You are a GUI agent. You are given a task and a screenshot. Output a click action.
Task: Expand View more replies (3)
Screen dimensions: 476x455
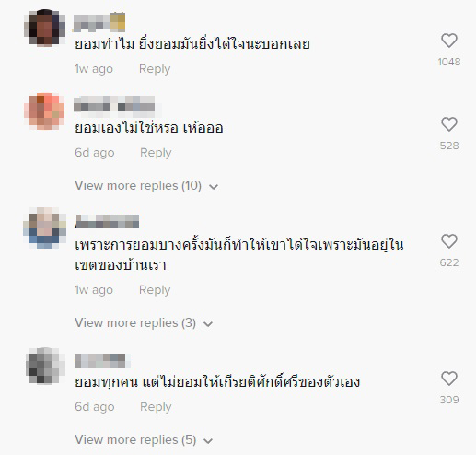point(144,323)
